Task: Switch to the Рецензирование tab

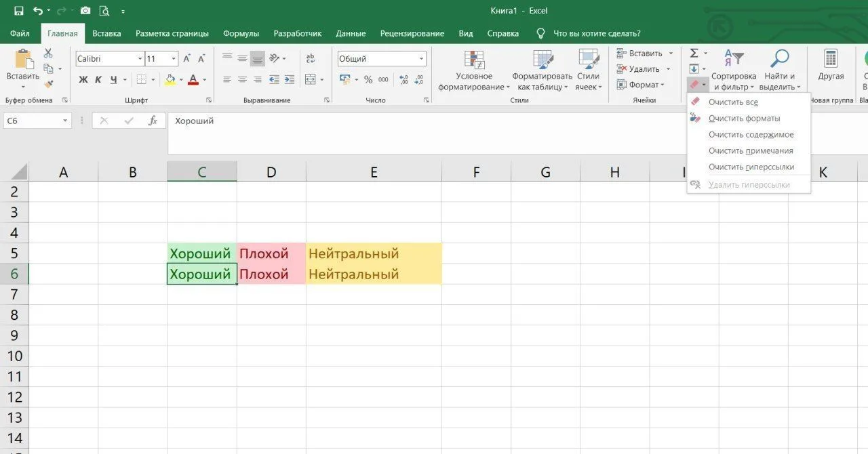Action: click(x=412, y=33)
